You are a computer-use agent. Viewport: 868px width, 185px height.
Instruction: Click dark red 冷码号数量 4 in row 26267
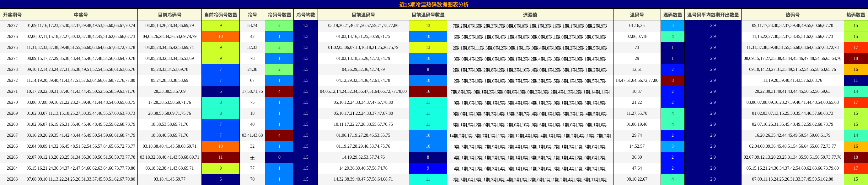click(279, 135)
